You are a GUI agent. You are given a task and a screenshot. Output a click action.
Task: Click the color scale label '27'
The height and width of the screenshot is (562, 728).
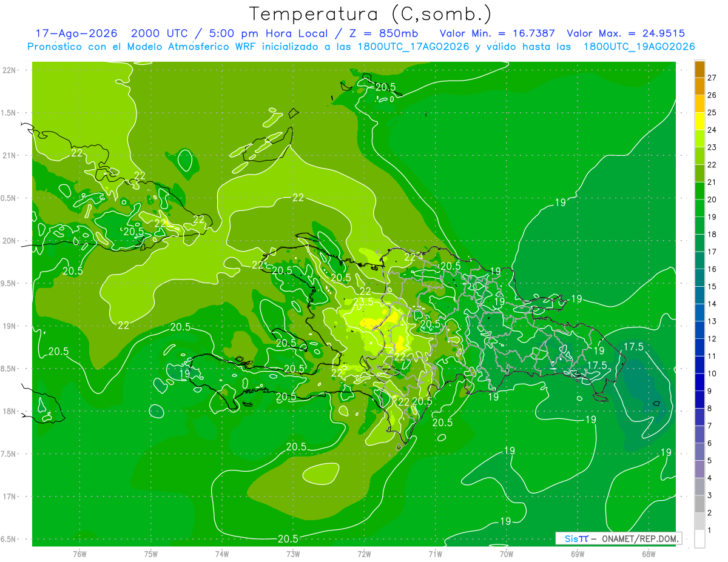coord(712,78)
